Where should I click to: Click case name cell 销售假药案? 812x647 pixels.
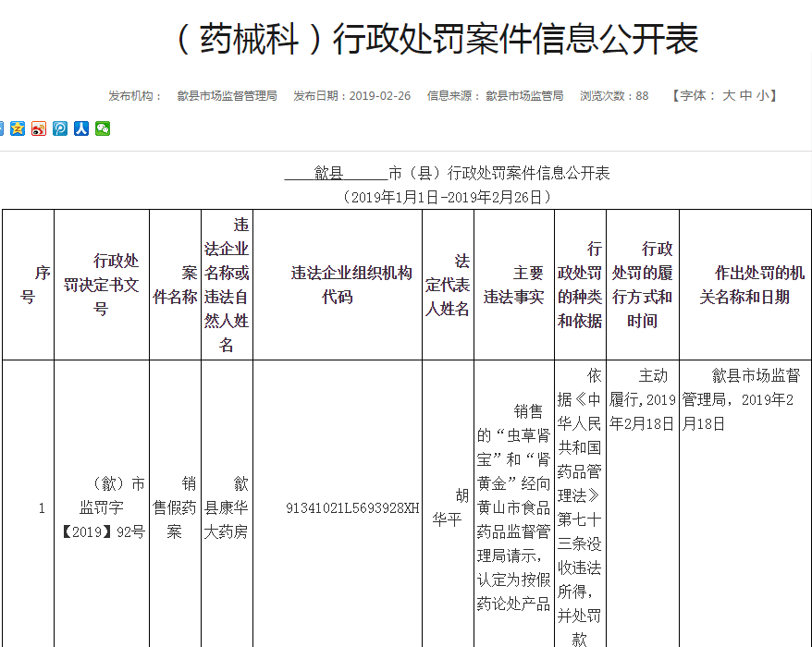pos(175,507)
